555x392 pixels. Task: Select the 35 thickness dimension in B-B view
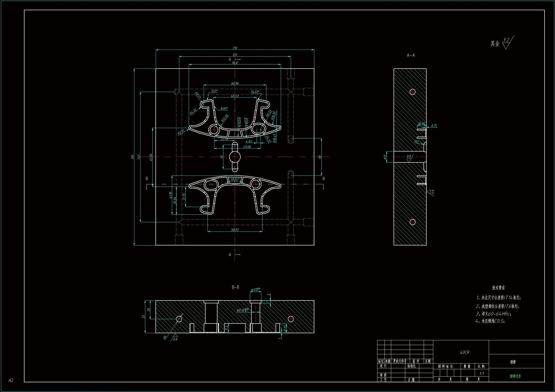pos(143,317)
